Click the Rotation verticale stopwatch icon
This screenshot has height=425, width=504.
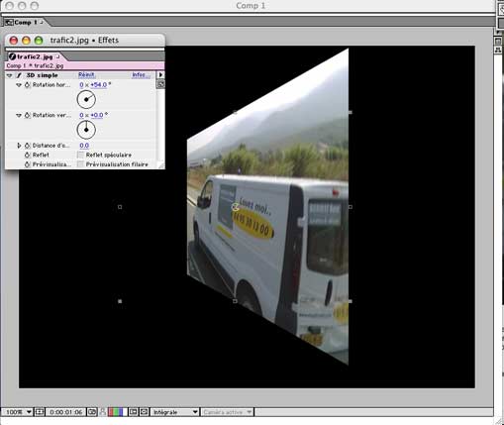point(28,115)
